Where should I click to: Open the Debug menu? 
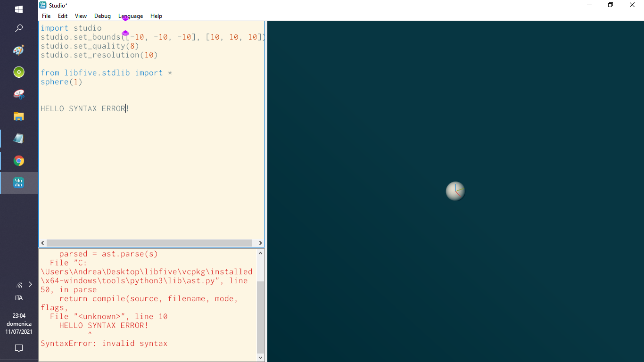point(102,16)
